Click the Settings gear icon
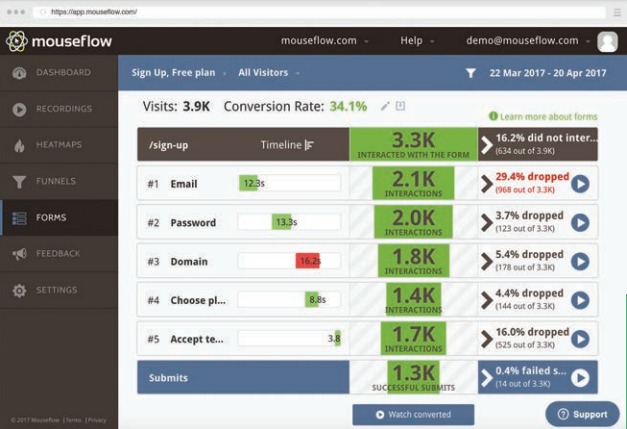 click(x=19, y=291)
